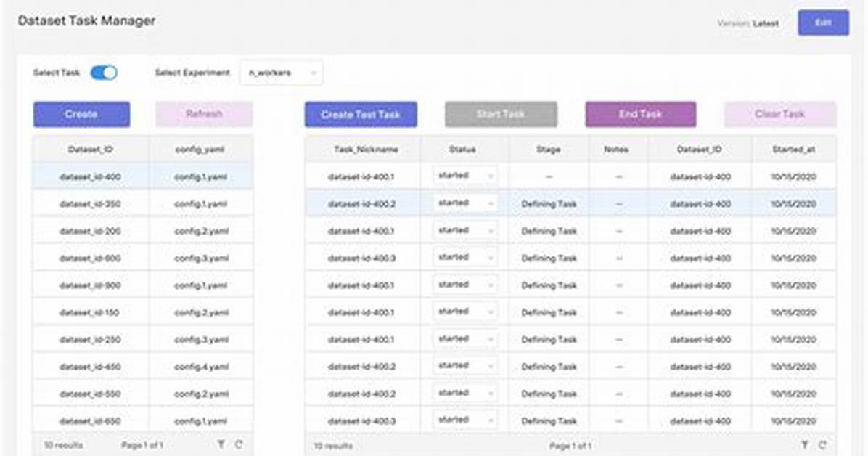868x456 pixels.
Task: Select the dataset_id-250 row
Action: click(x=143, y=340)
